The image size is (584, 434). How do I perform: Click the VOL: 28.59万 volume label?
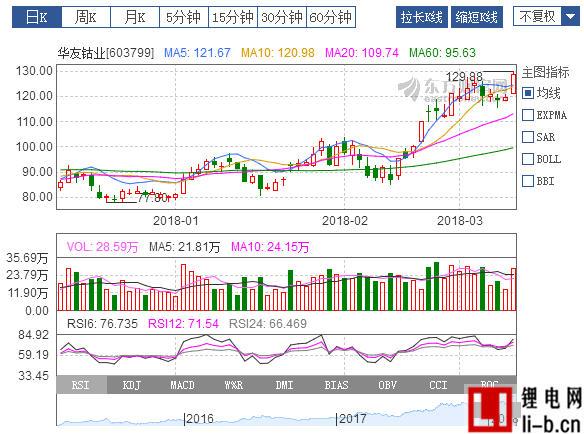tap(102, 247)
